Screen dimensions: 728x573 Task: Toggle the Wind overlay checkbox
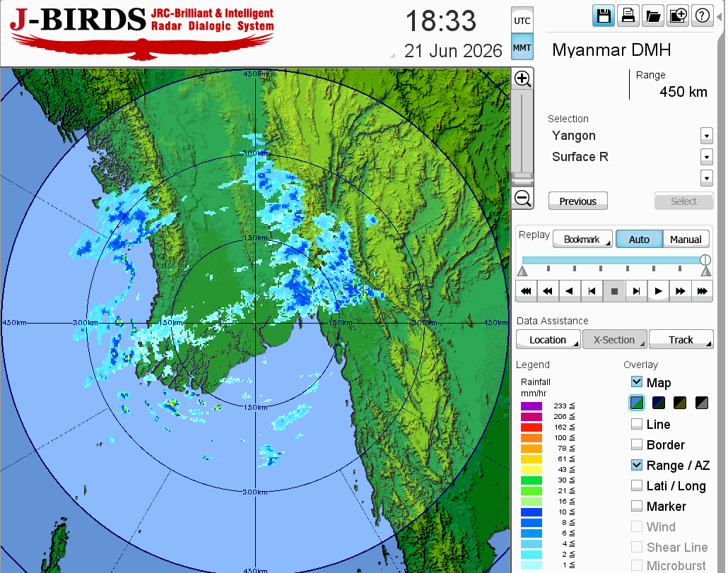[x=637, y=526]
